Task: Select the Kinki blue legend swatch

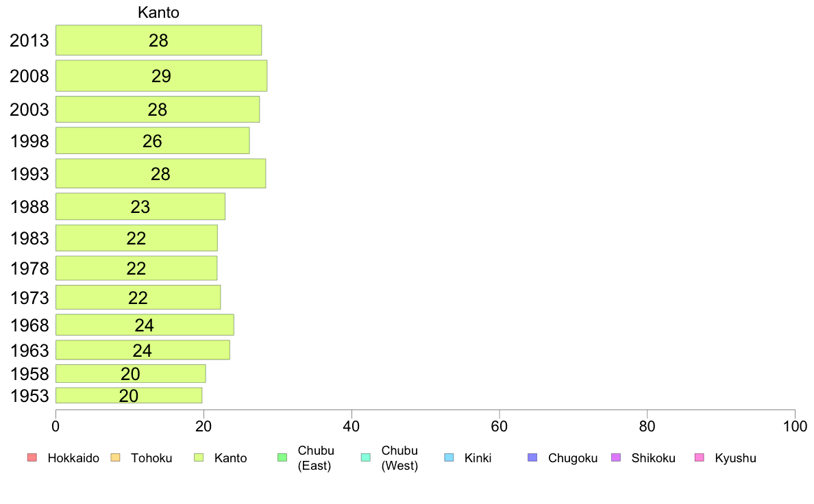Action: (449, 457)
